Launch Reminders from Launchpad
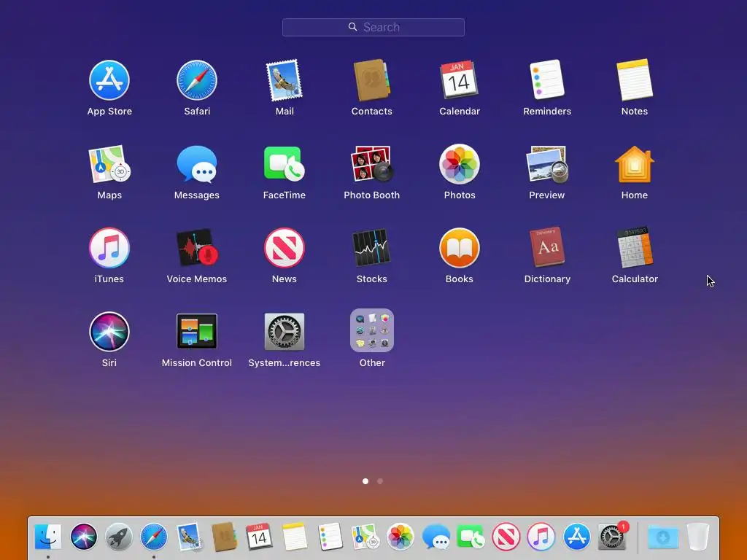This screenshot has width=747, height=560. pos(547,80)
